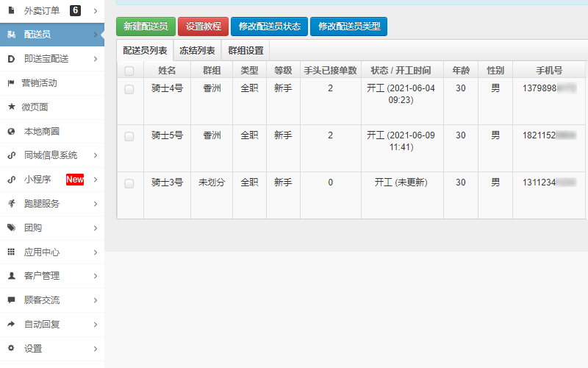The image size is (588, 368).
Task: Check the box for 骑士4号 row
Action: click(x=129, y=89)
